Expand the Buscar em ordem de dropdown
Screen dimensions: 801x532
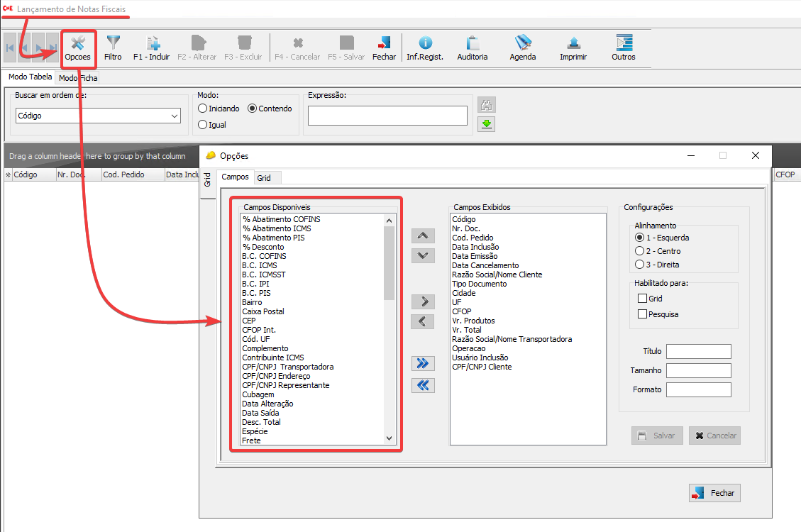[x=175, y=116]
